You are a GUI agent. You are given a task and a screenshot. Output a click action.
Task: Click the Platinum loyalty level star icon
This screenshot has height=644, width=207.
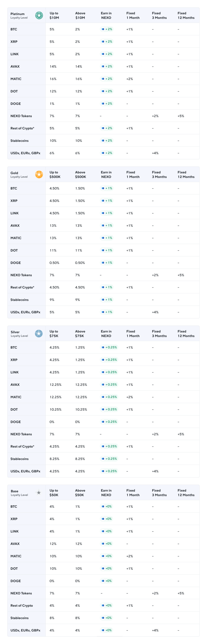coord(39,15)
